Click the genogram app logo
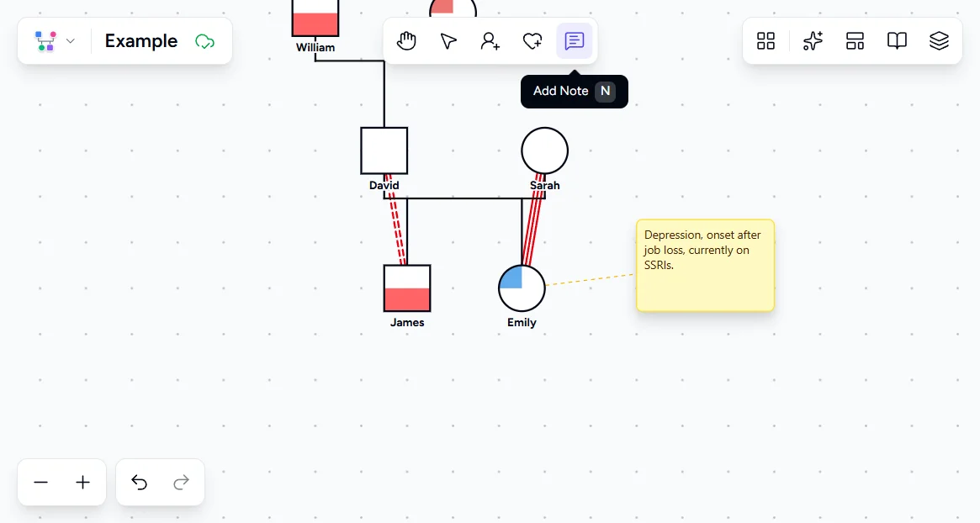This screenshot has width=980, height=523. (x=45, y=41)
